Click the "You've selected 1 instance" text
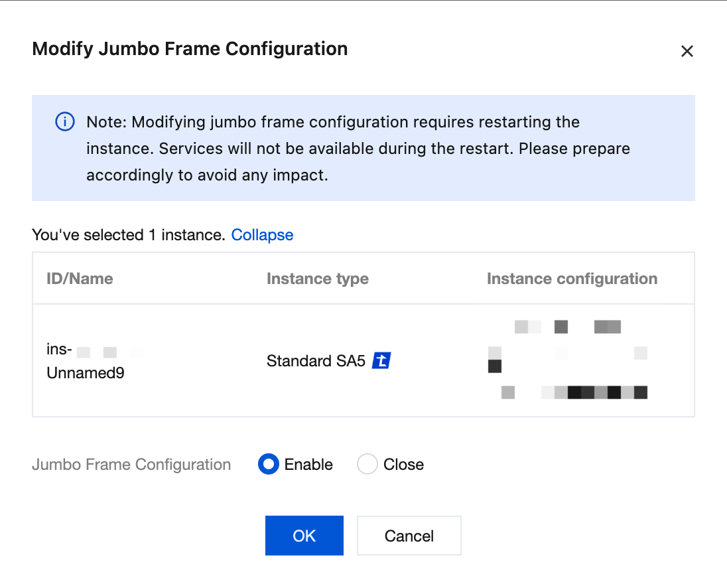Image resolution: width=727 pixels, height=588 pixels. pos(129,235)
